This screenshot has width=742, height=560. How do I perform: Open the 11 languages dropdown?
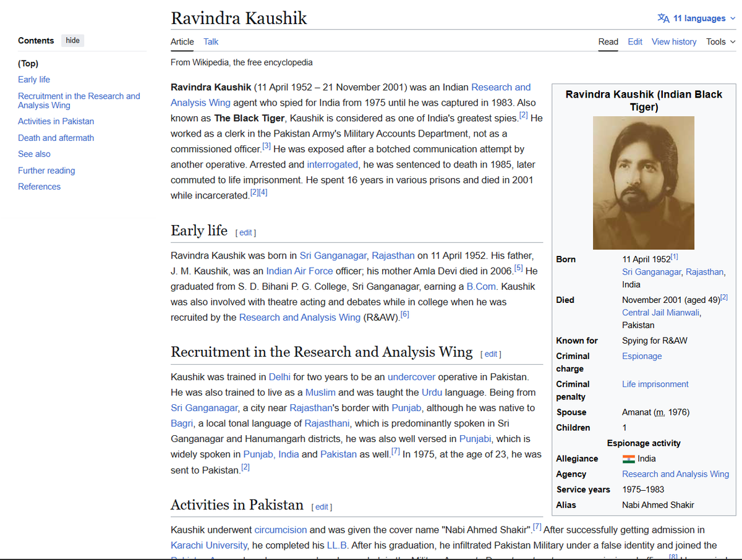pos(697,19)
